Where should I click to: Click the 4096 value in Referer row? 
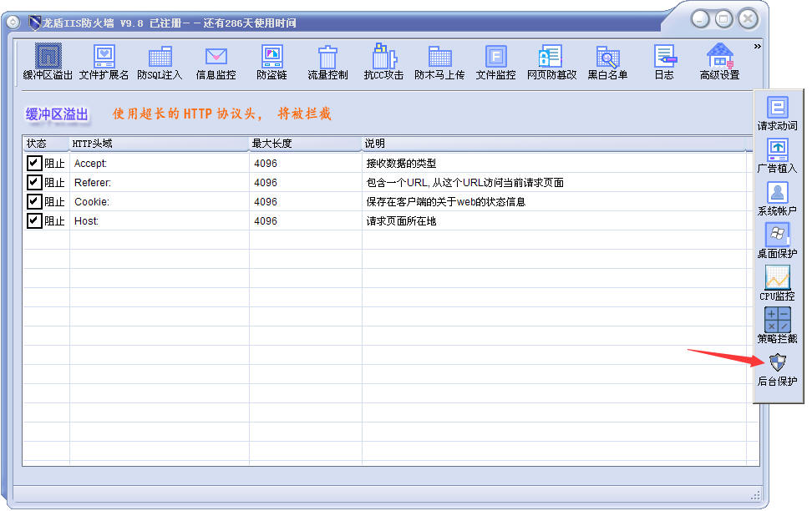266,183
